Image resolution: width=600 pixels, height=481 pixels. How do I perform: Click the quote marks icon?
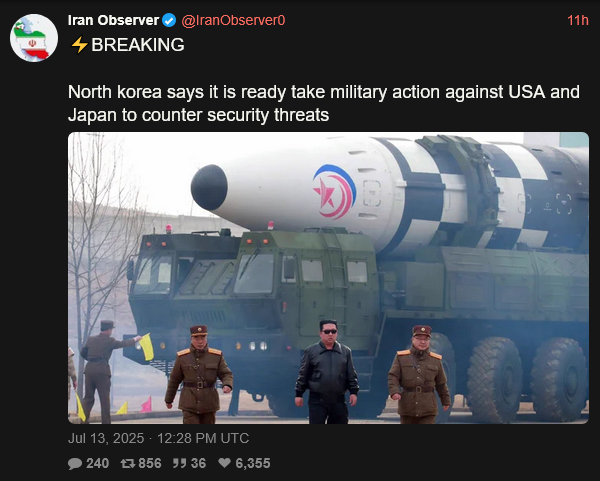coord(179,463)
